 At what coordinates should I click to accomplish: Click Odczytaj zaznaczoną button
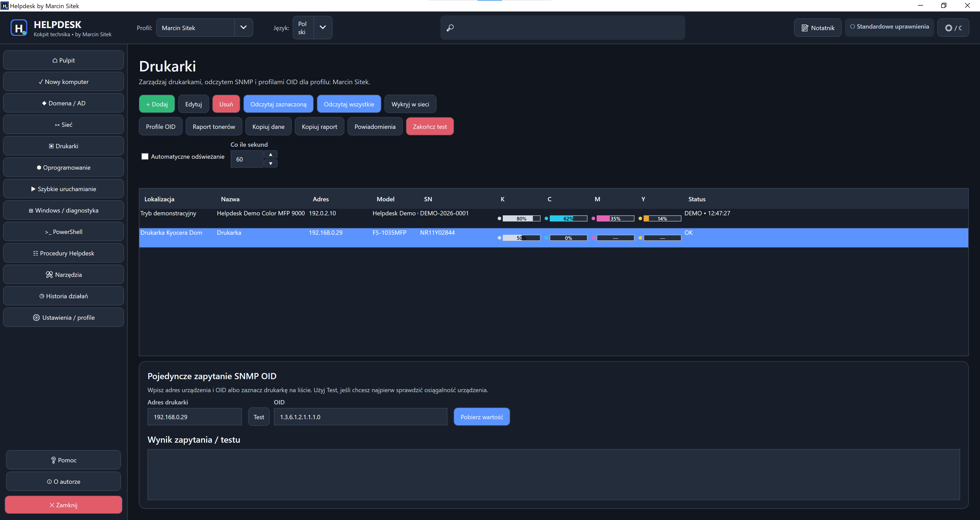pyautogui.click(x=278, y=104)
